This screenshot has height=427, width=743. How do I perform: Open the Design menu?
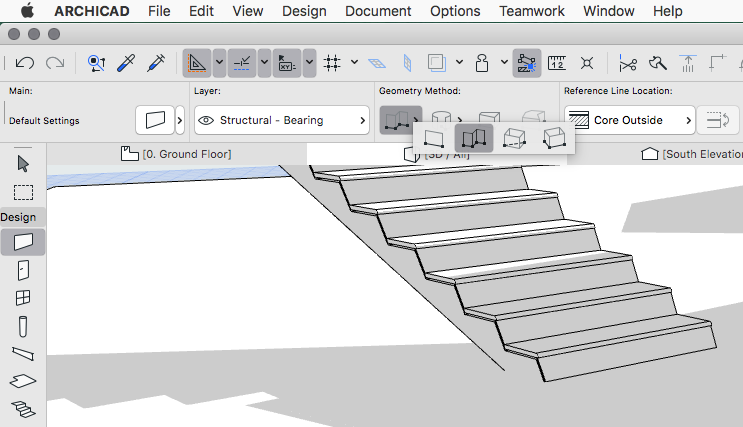[x=304, y=11]
